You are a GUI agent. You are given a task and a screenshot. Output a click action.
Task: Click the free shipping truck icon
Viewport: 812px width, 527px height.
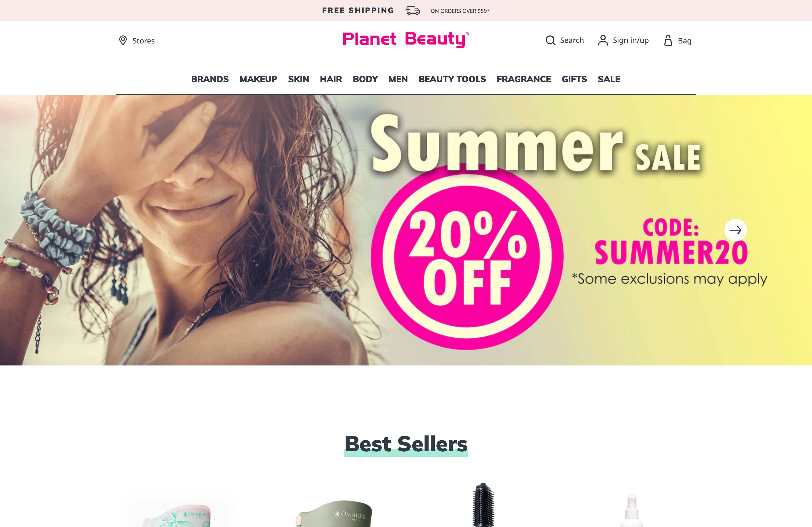(412, 10)
